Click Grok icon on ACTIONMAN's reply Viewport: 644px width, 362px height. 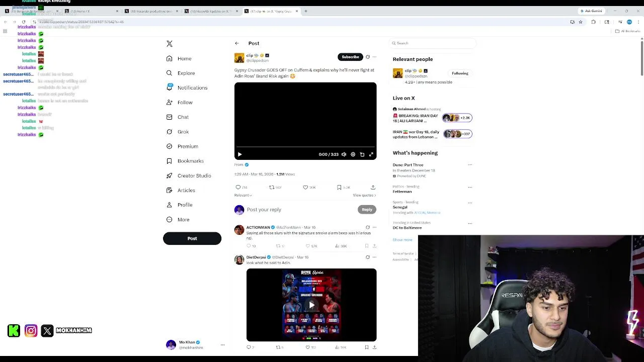click(368, 227)
